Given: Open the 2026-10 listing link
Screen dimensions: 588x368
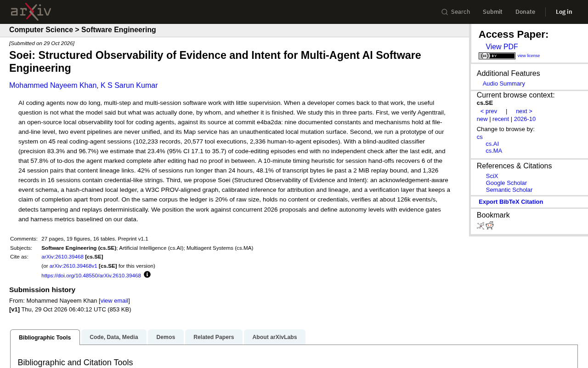Looking at the screenshot, I should point(525,119).
